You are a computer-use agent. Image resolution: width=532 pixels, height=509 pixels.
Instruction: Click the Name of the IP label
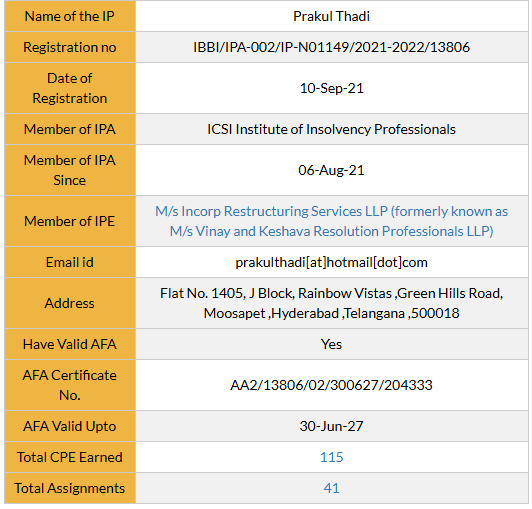tap(70, 16)
